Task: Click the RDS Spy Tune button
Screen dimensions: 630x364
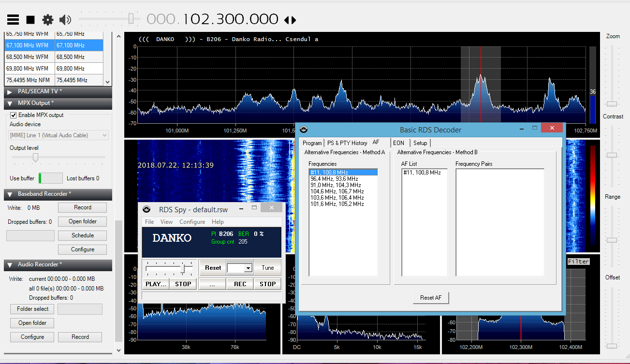Action: tap(268, 268)
